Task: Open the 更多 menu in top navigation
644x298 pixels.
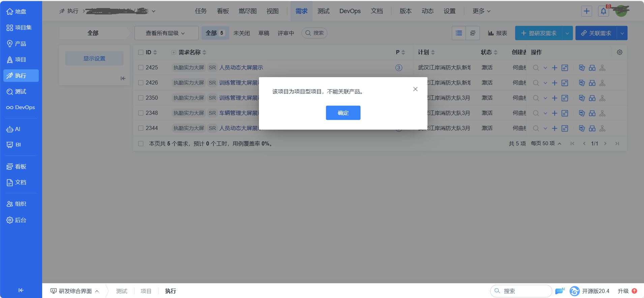Action: [481, 11]
